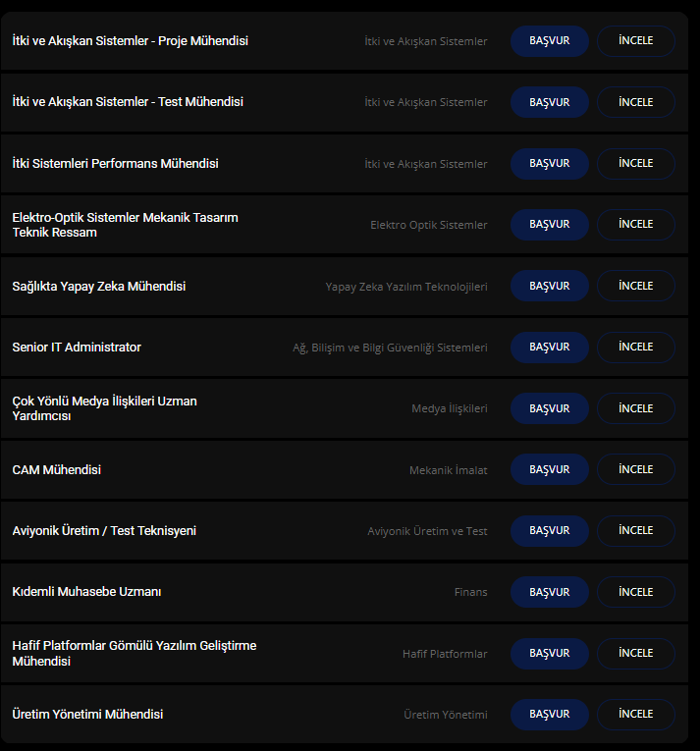Click İNCELE for Senior IT Administrator
Screen dimensions: 700x751
(x=635, y=347)
